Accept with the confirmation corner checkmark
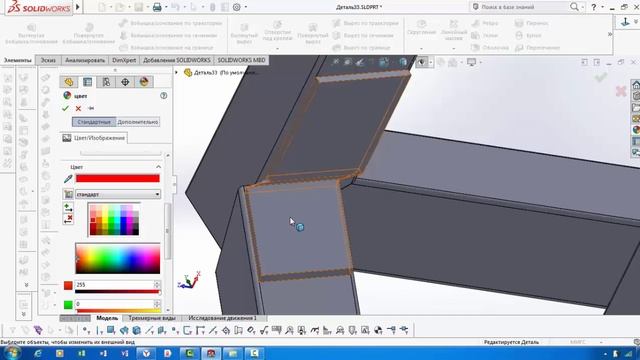 600,77
